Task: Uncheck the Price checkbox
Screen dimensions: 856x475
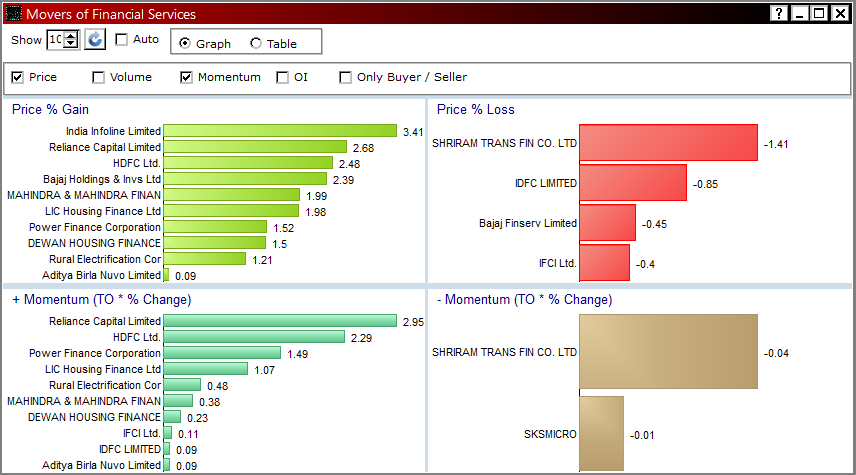Action: 17,77
